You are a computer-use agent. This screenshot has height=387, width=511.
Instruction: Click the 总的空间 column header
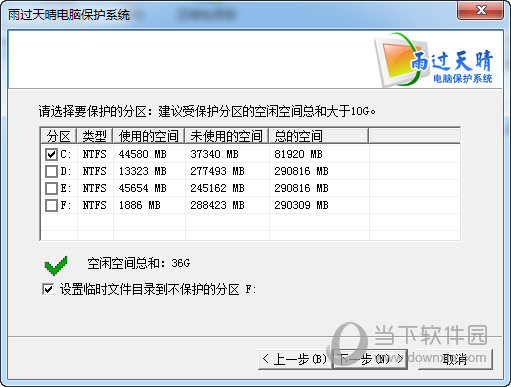(319, 136)
